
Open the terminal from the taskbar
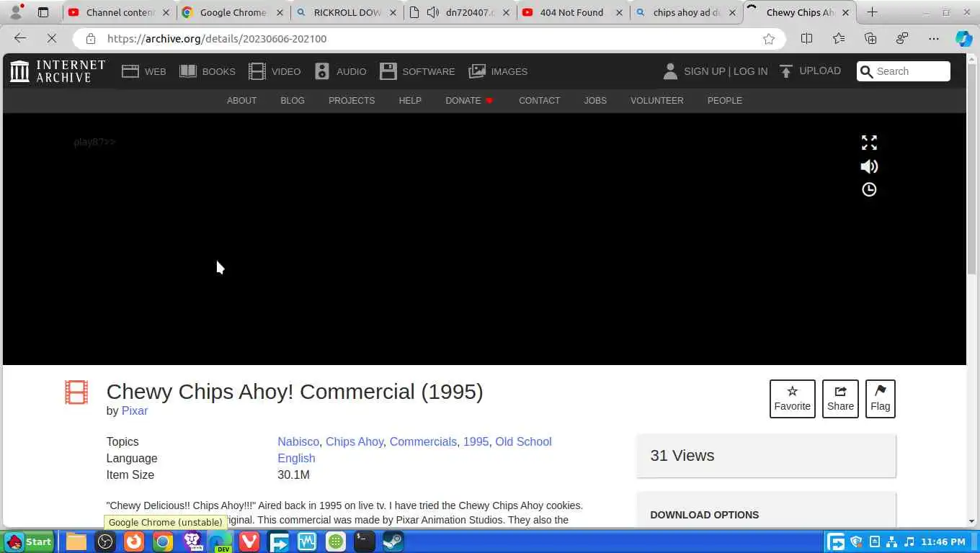(x=364, y=541)
